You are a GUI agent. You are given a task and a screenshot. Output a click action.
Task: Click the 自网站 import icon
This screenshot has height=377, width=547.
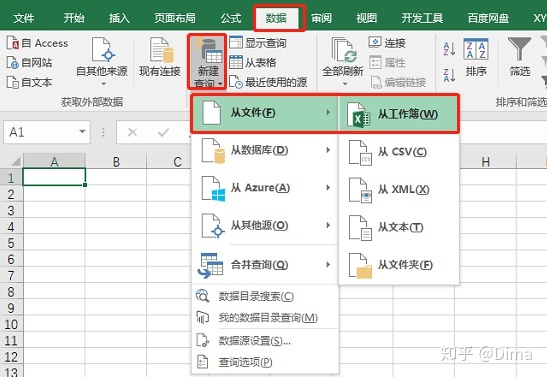13,63
